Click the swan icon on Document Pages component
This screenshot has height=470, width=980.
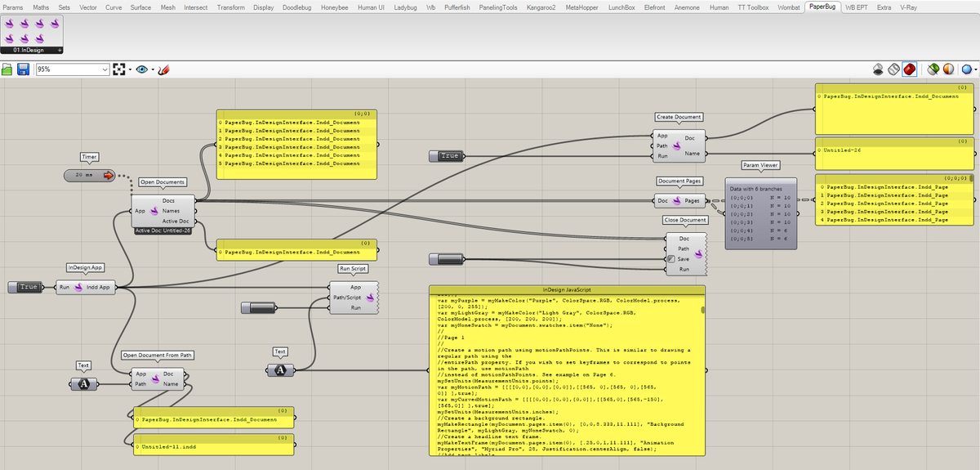pos(676,201)
